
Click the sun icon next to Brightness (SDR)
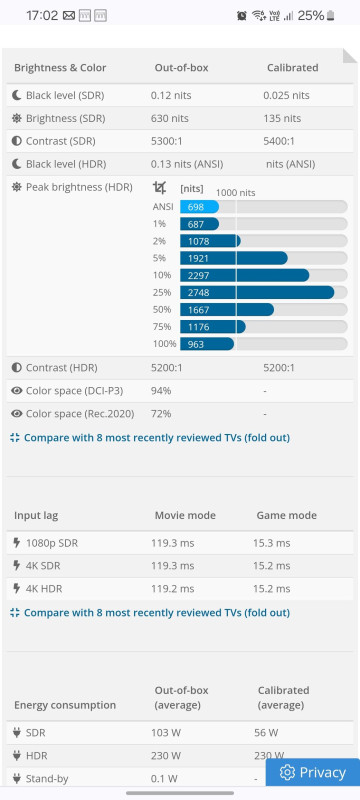tap(17, 118)
